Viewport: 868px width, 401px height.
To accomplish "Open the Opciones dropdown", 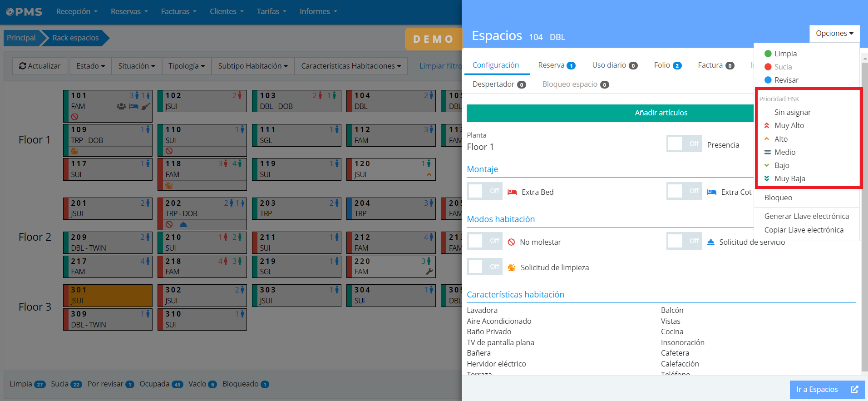I will (834, 34).
